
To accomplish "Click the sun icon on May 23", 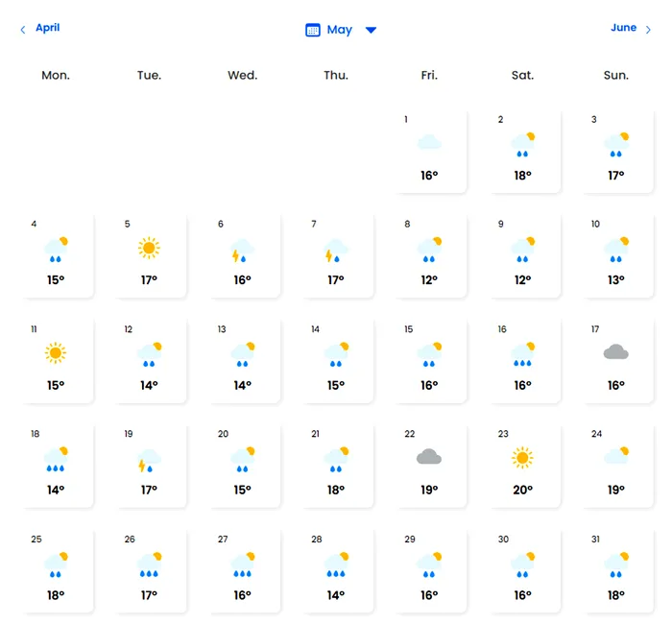I will tap(522, 458).
